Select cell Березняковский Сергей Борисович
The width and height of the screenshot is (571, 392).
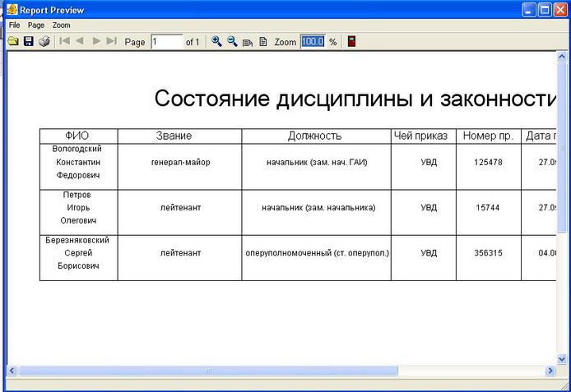click(79, 258)
